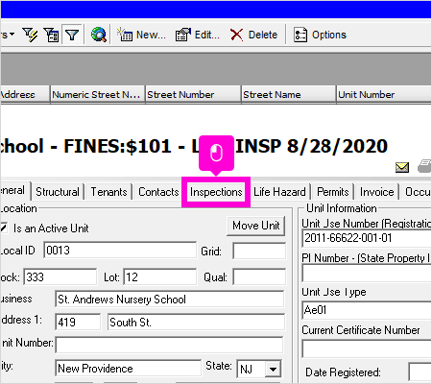The width and height of the screenshot is (432, 384).
Task: Click the Date Registered field
Action: (x=420, y=372)
